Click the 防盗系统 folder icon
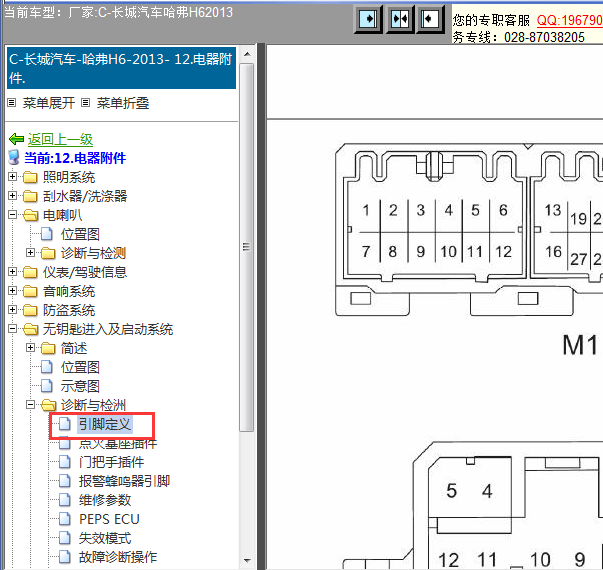Screen dimensions: 603x570 tap(30, 311)
